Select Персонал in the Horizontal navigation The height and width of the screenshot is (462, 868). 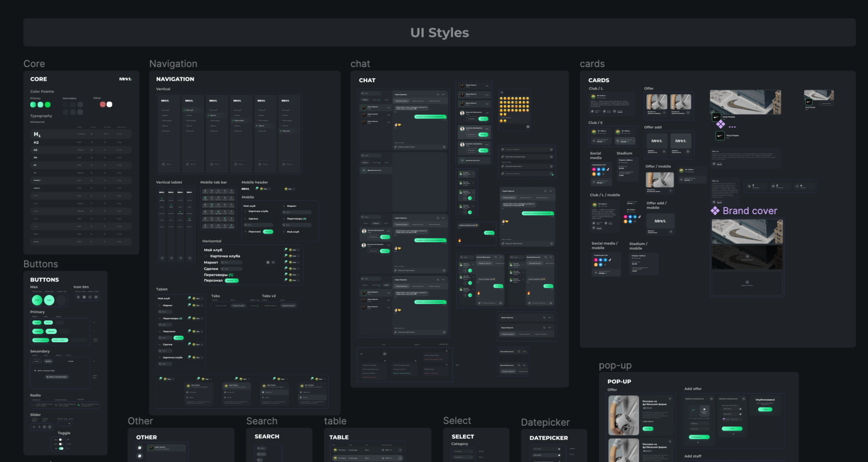point(213,281)
